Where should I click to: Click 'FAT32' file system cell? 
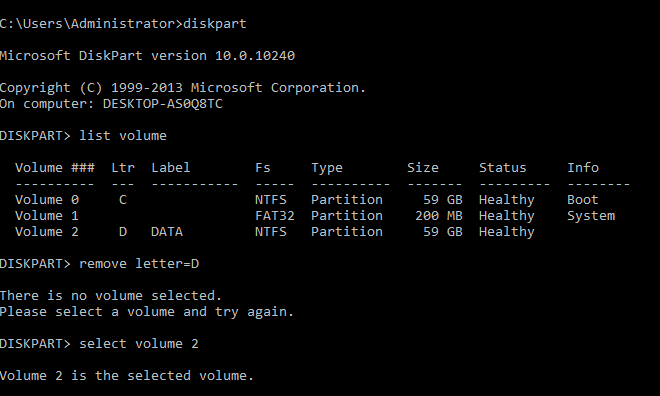(275, 215)
